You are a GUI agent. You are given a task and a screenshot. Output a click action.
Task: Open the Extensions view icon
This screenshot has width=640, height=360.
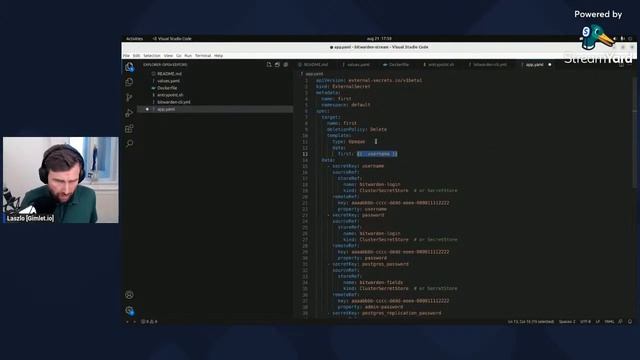click(x=129, y=129)
